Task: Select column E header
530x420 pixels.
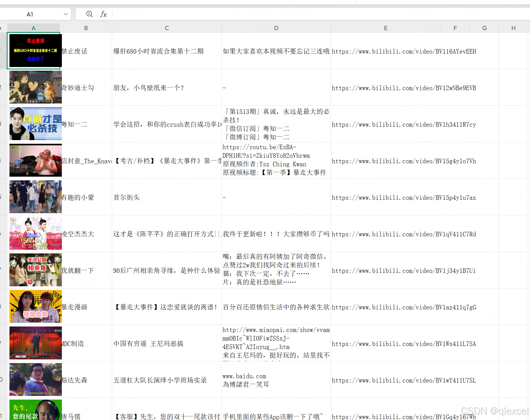Action: tap(386, 28)
